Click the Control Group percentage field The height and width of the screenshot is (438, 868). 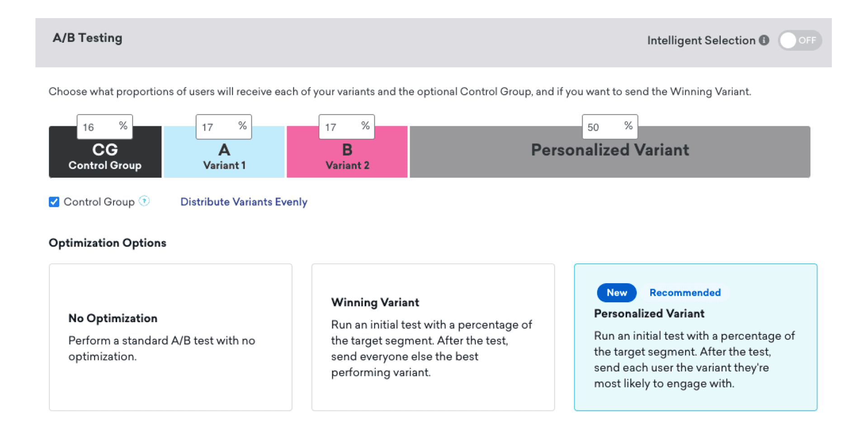click(x=97, y=127)
